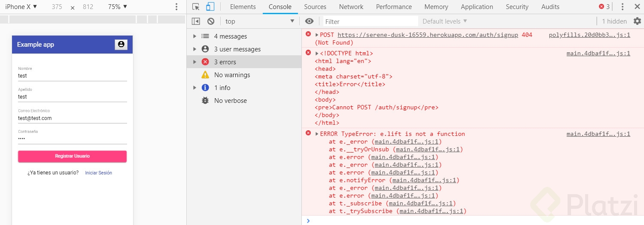
Task: Click the console Filter input field
Action: point(370,21)
